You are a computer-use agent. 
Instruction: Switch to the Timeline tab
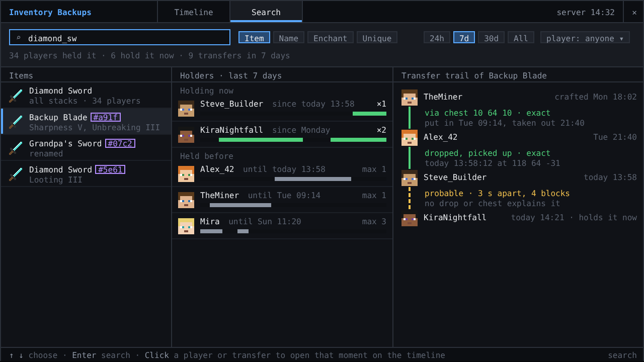pyautogui.click(x=194, y=12)
